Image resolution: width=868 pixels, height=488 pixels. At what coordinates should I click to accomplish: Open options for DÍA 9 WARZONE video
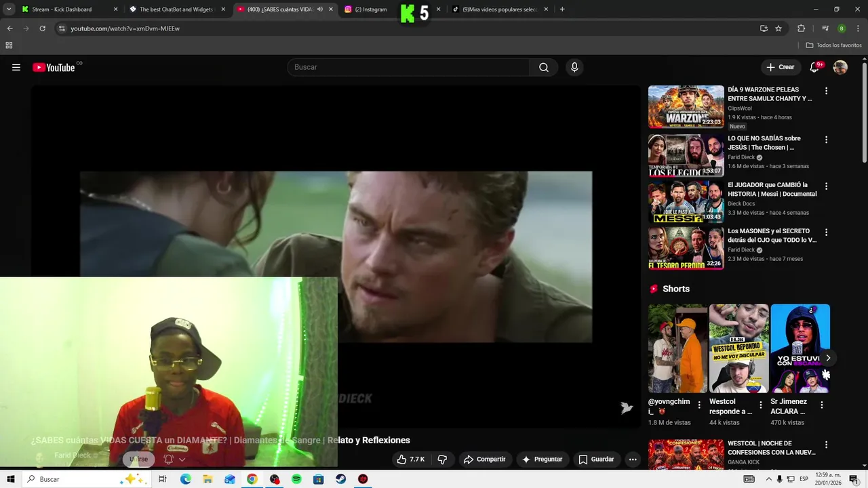pyautogui.click(x=826, y=91)
